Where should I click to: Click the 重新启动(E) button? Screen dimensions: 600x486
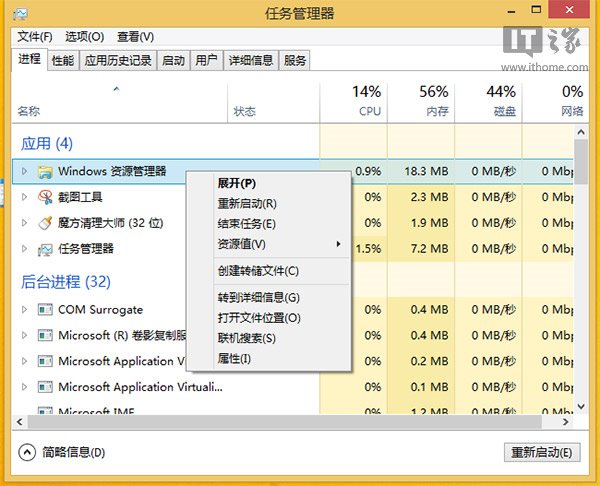point(542,453)
